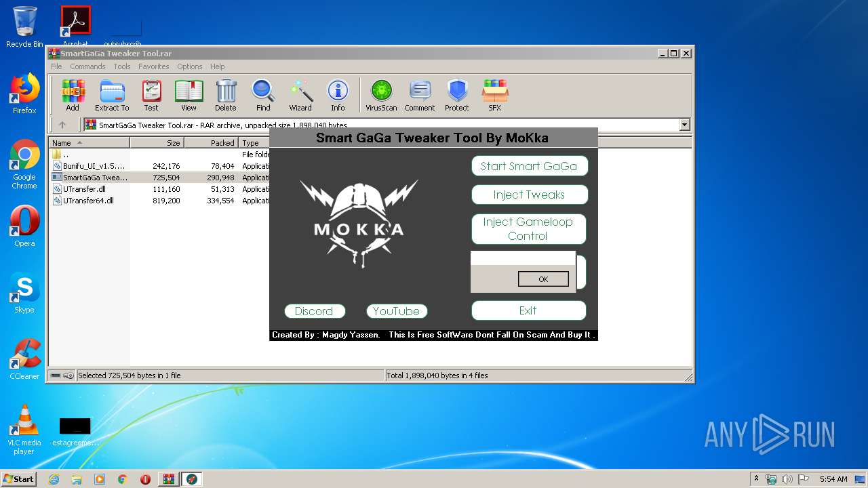This screenshot has height=488, width=868.
Task: Click the Exit button
Action: pos(528,310)
